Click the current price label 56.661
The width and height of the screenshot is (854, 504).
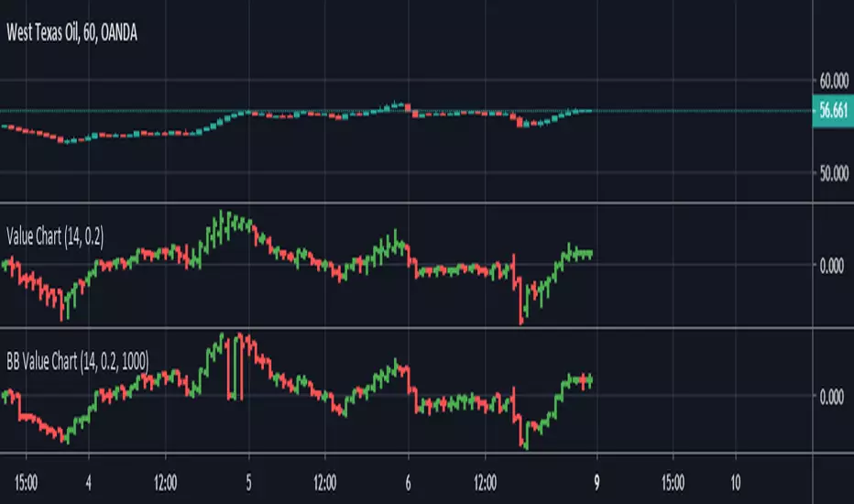833,111
